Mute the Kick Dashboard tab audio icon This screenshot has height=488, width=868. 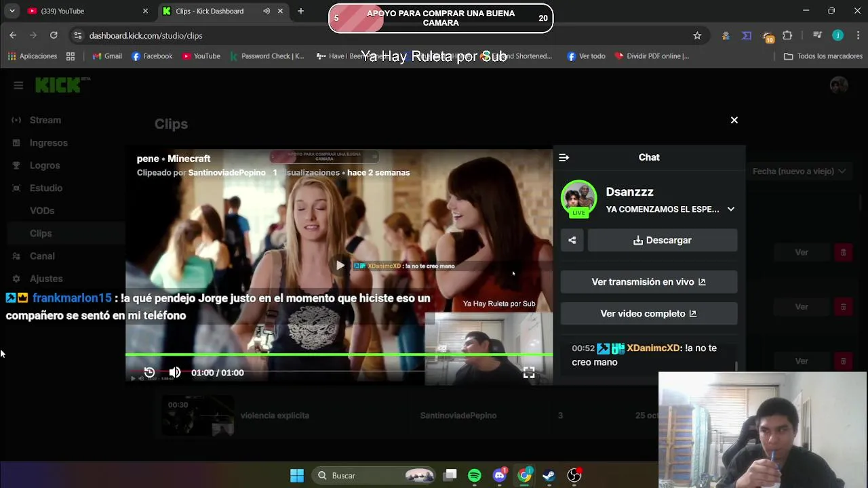coord(267,11)
